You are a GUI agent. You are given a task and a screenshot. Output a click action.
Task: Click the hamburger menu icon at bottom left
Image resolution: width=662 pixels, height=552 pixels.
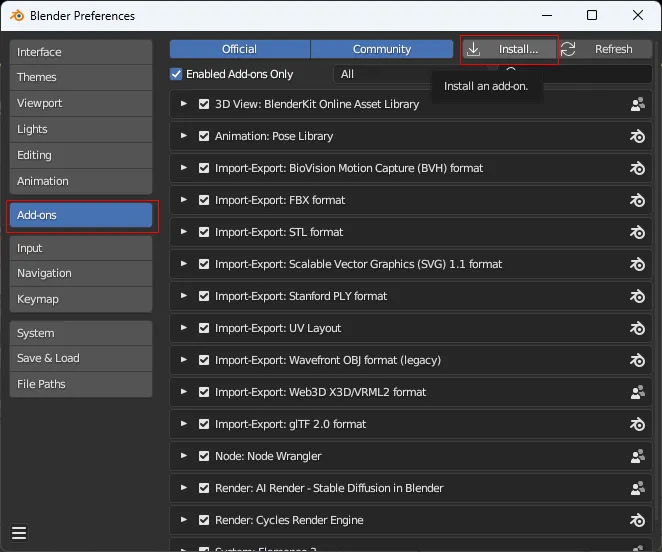pyautogui.click(x=19, y=533)
